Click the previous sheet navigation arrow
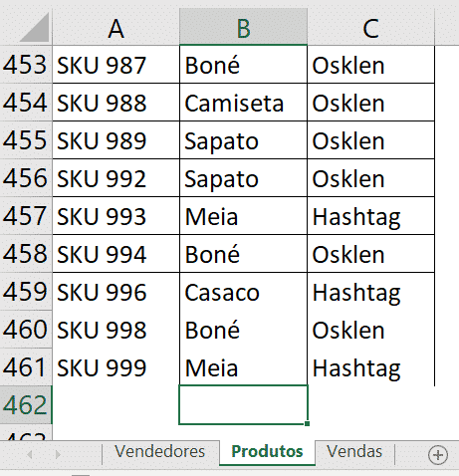 point(30,454)
